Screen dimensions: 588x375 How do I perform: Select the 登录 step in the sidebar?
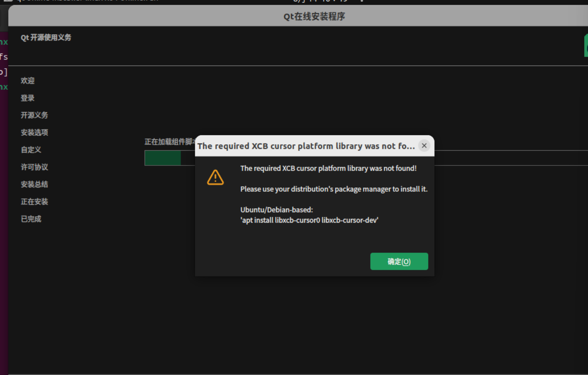coord(27,98)
